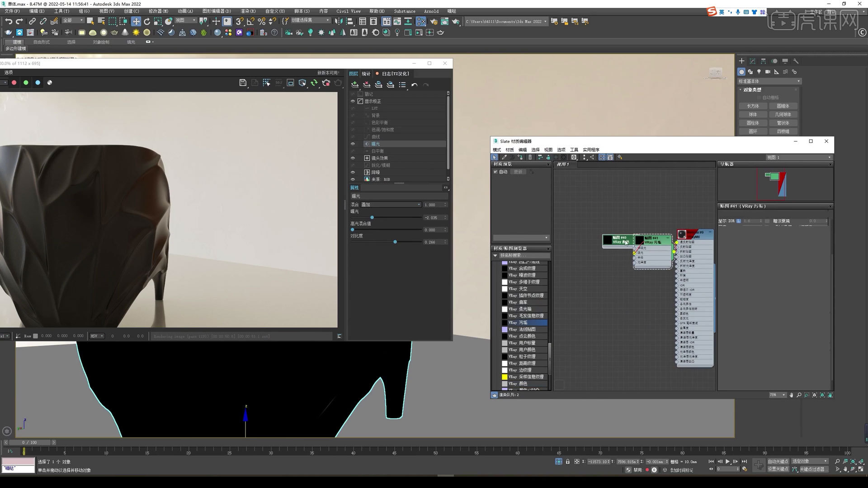Click the delete node trash icon in Slate toolbar
Screen dimensions: 868x488
[x=530, y=157]
